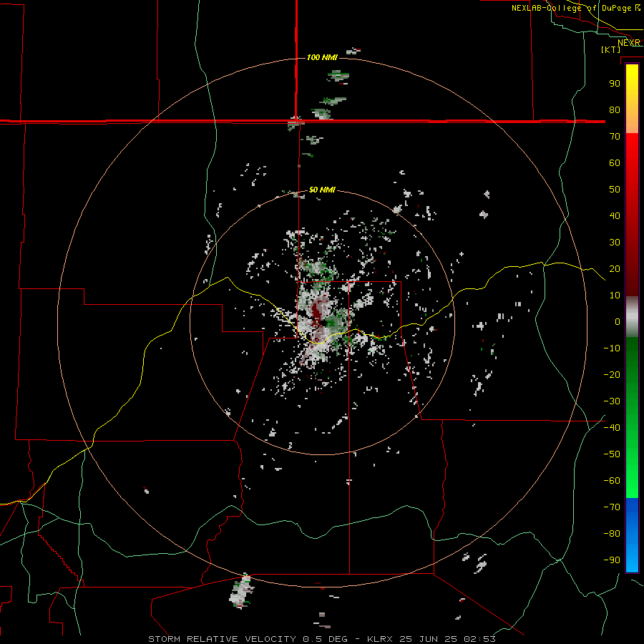Screen dimensions: 644x644
Task: Click the "40" value on the velocity scale
Action: pyautogui.click(x=615, y=215)
